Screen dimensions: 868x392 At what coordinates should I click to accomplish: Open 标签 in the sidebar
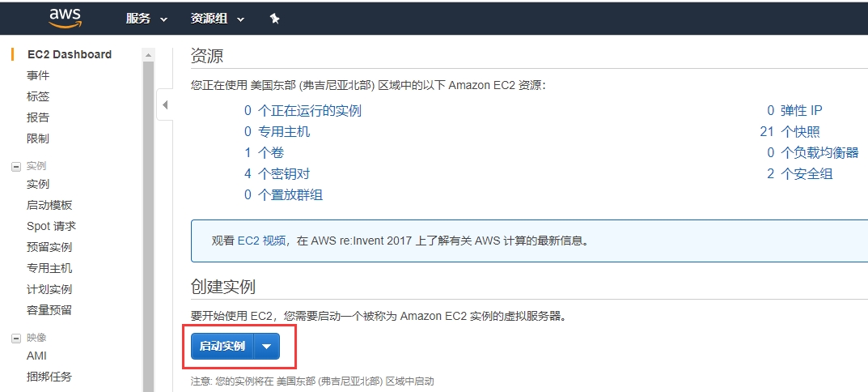[38, 96]
